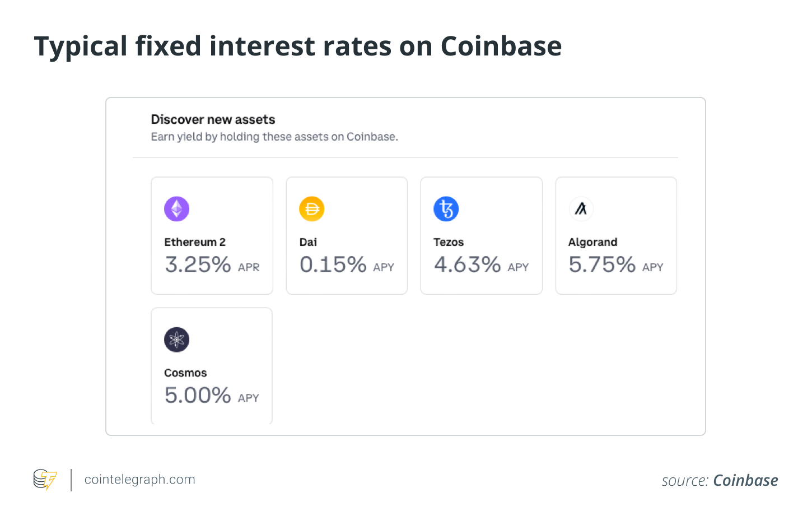Open the Ethereum 2 asset name
This screenshot has height=525, width=812.
point(195,242)
